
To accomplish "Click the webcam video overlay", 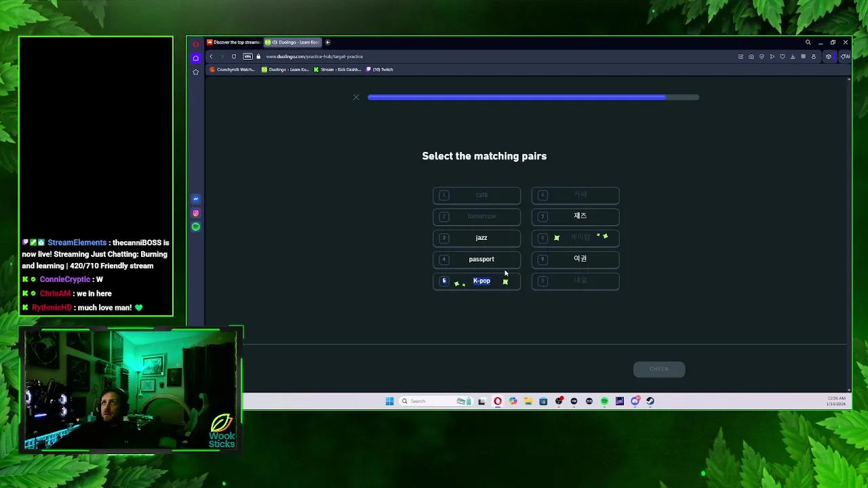I will pos(130,390).
